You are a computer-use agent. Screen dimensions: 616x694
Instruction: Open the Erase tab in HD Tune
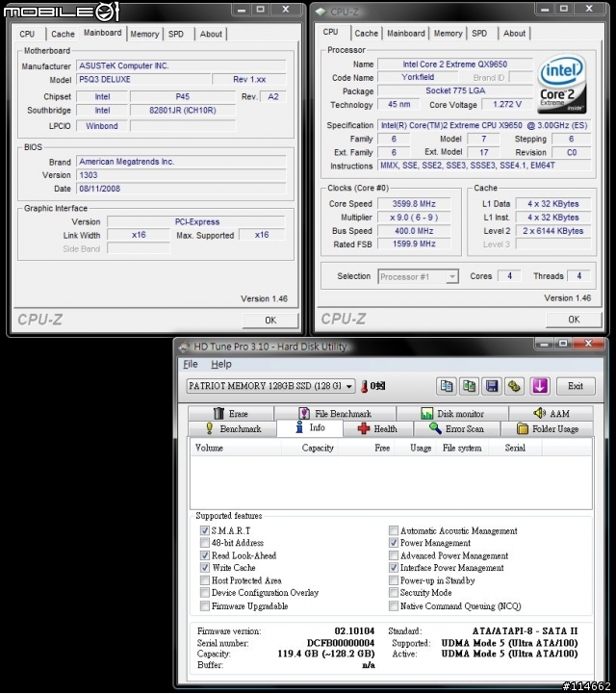tap(231, 413)
